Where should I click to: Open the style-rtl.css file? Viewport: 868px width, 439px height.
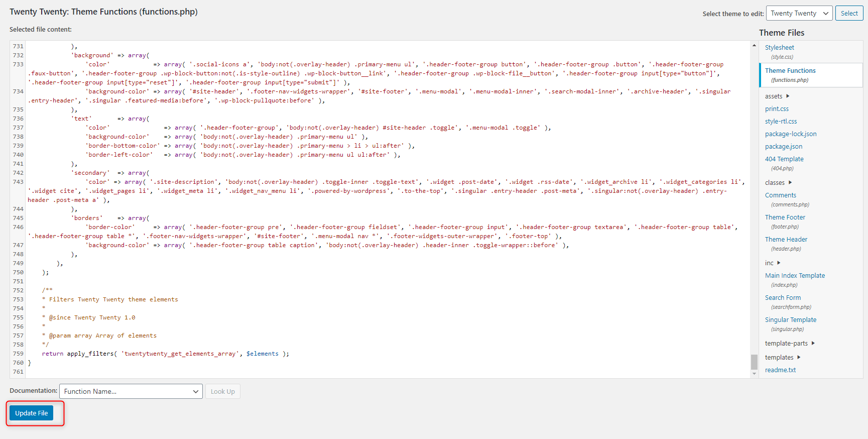coord(781,121)
